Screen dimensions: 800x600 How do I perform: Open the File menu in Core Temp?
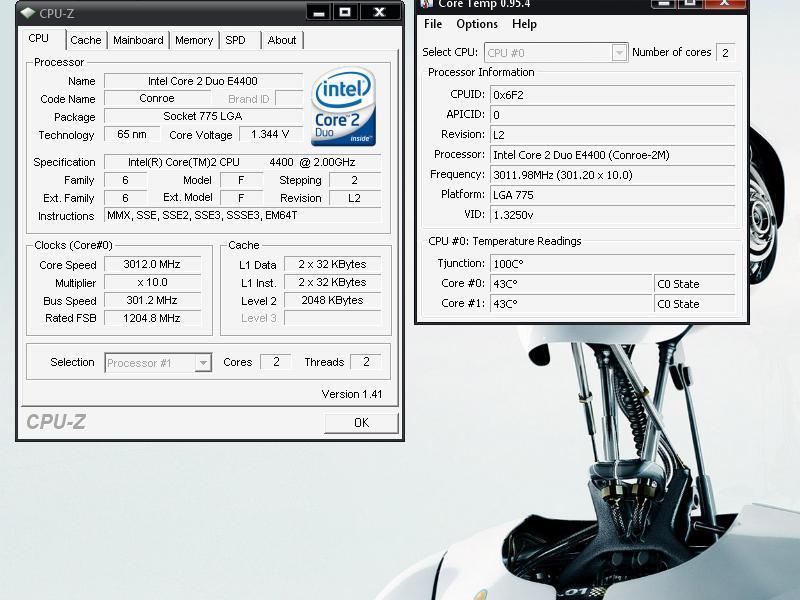(x=433, y=24)
